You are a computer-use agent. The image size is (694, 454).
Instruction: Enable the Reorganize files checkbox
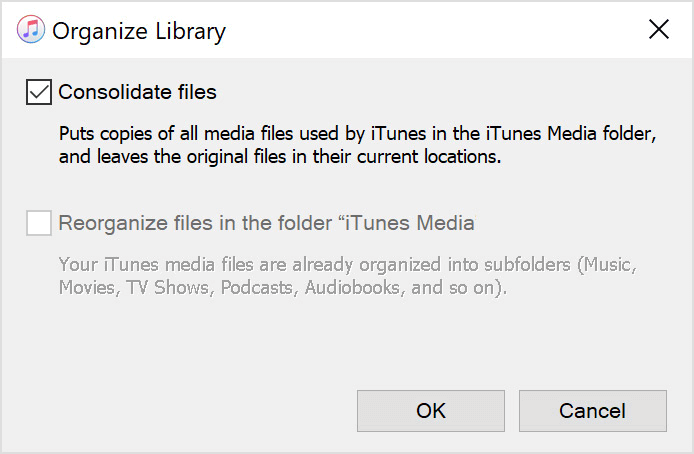39,223
